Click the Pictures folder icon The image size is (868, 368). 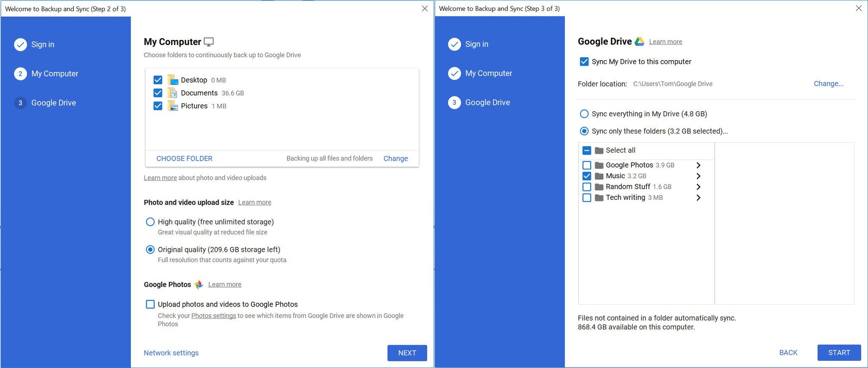point(172,106)
